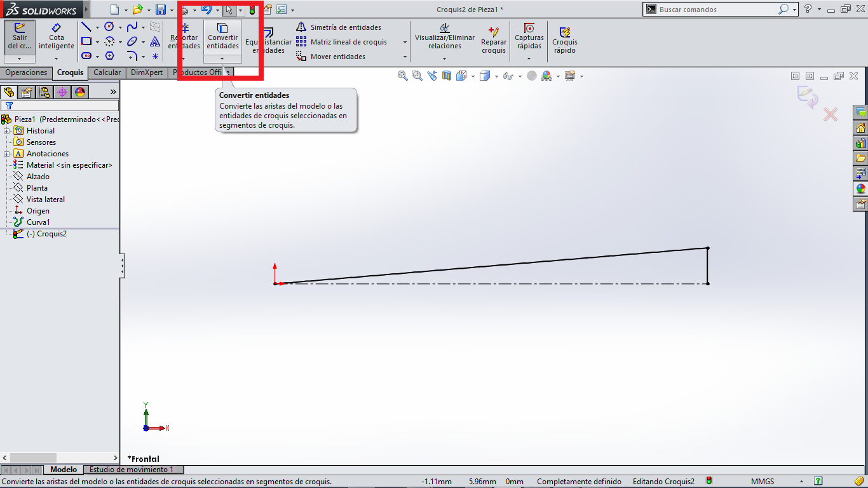Viewport: 868px width, 488px height.
Task: Click the Convertir entidades tool
Action: tap(222, 37)
